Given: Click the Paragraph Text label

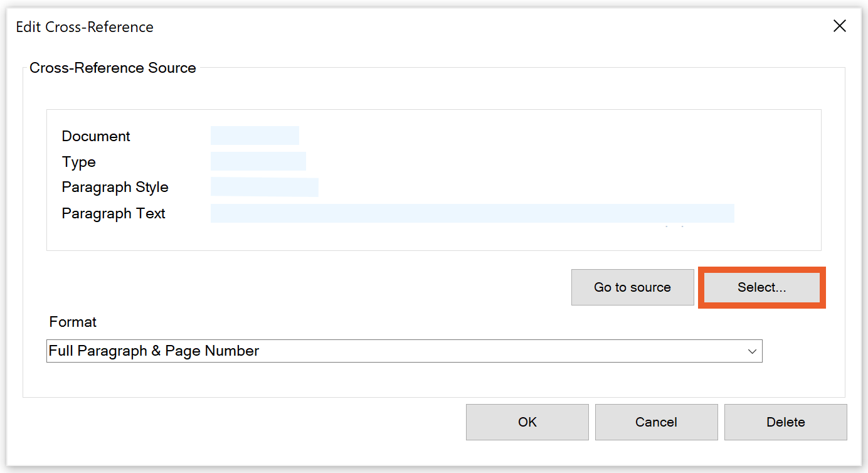Looking at the screenshot, I should click(114, 213).
